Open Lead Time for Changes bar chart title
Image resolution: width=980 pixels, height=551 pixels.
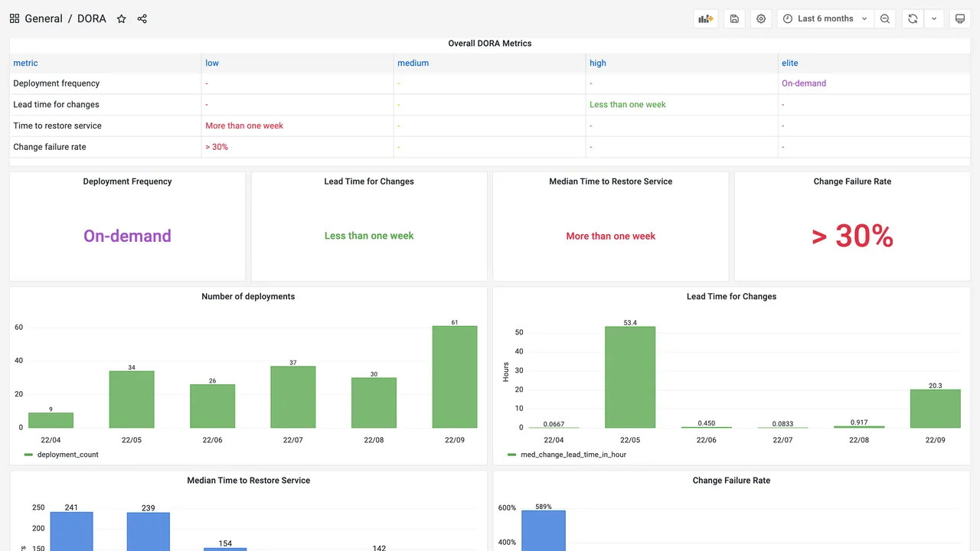click(731, 296)
